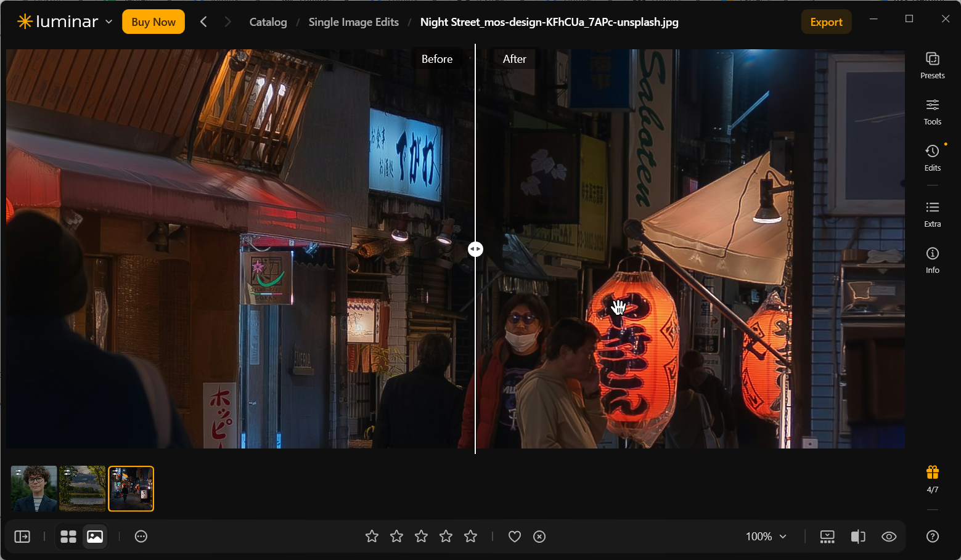Click the Night Street file name title
The height and width of the screenshot is (560, 961).
point(549,22)
